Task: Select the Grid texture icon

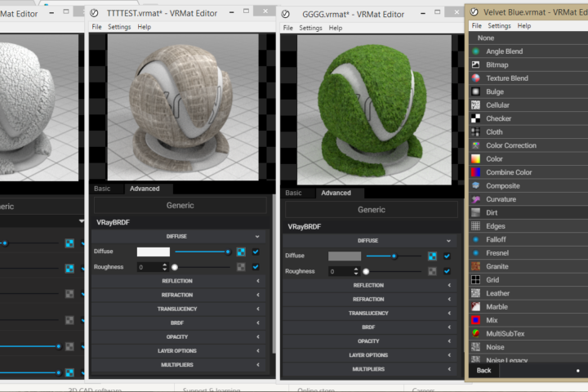Action: (x=475, y=280)
